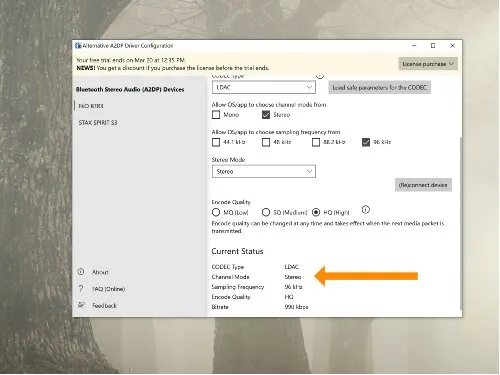Click the Encode Quality info icon

click(x=366, y=210)
